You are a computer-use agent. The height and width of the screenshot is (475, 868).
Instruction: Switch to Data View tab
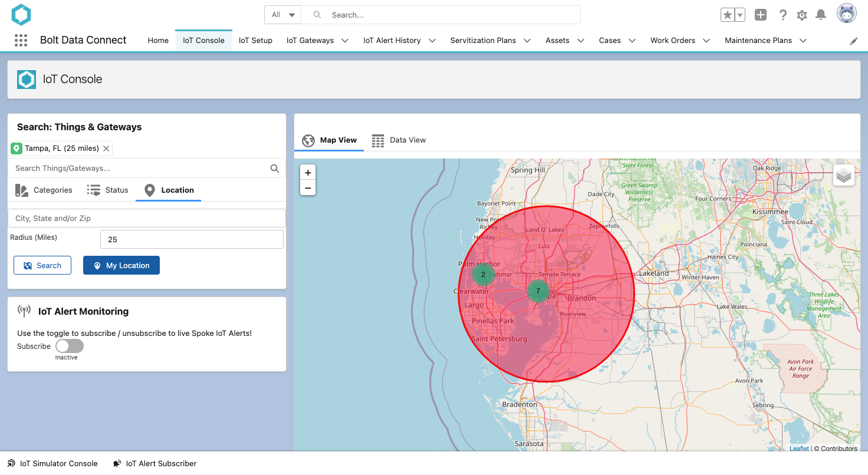click(399, 140)
